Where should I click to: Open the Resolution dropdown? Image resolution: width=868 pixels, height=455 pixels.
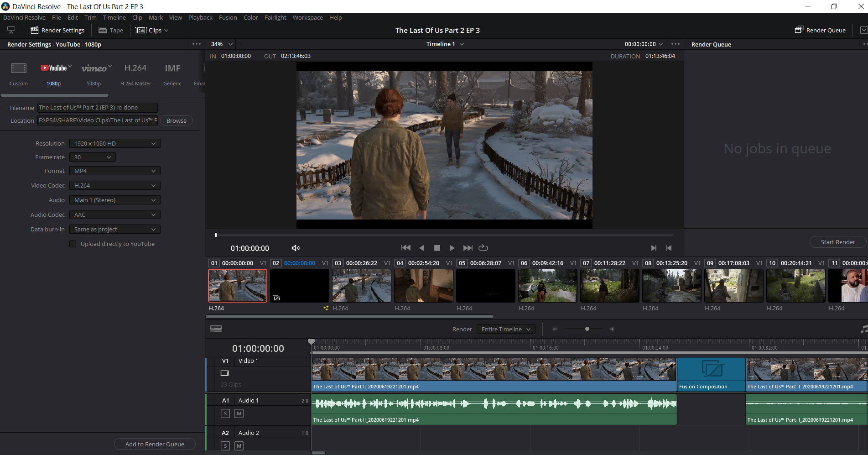(115, 143)
